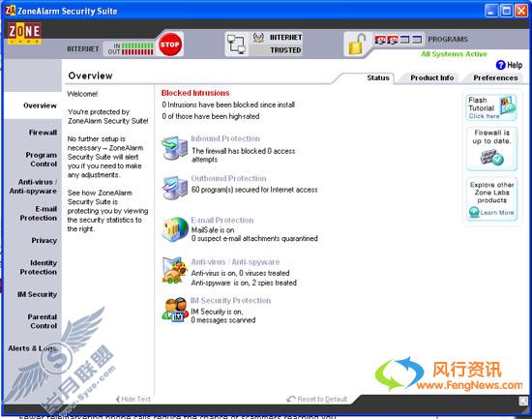The image size is (532, 419).
Task: Click 'MailSafe is on' text
Action: pyautogui.click(x=213, y=230)
